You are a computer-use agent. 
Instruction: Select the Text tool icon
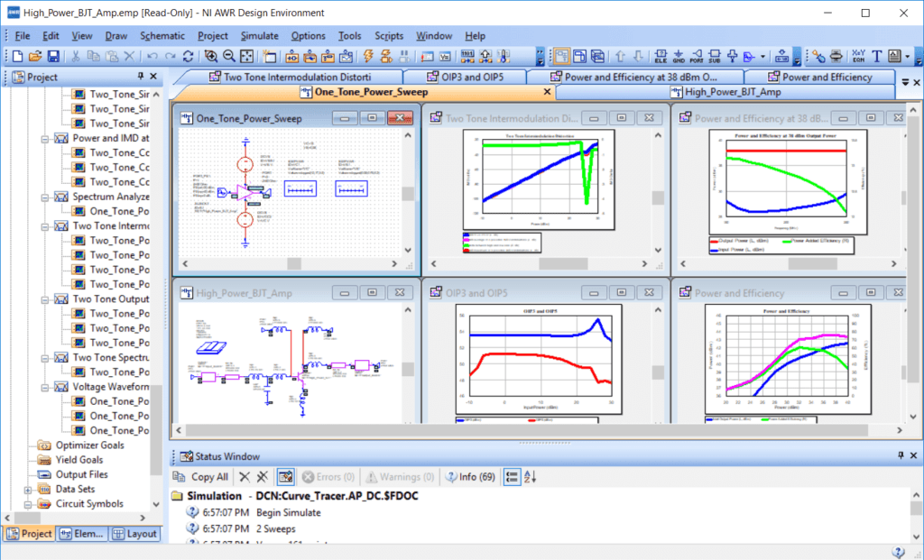[876, 56]
